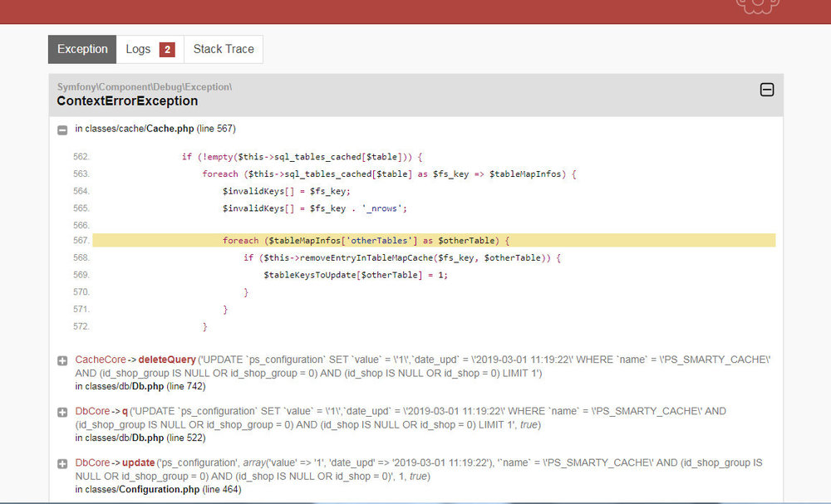Click the ghost logo in red header
Viewport: 831px width, 504px height.
pos(758,7)
